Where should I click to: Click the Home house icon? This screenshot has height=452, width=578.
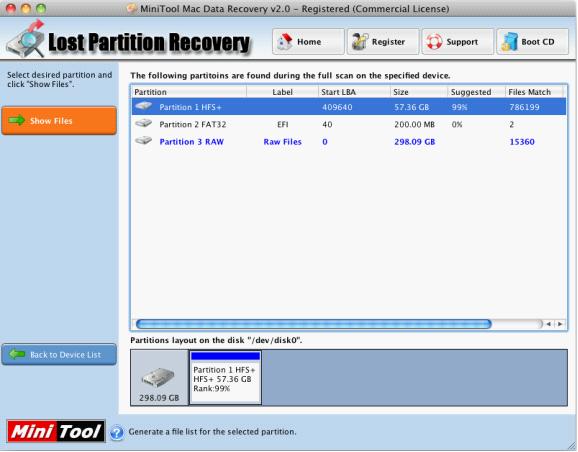click(x=285, y=42)
